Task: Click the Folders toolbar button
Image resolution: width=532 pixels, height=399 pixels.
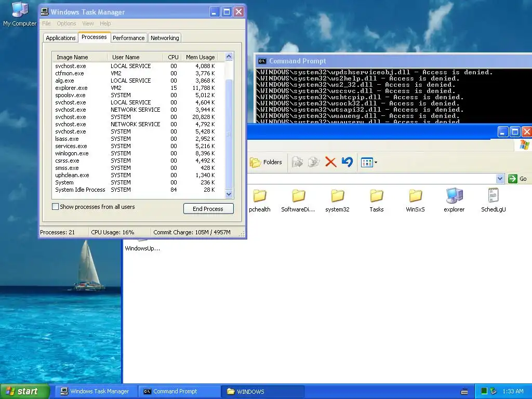Action: click(x=266, y=162)
